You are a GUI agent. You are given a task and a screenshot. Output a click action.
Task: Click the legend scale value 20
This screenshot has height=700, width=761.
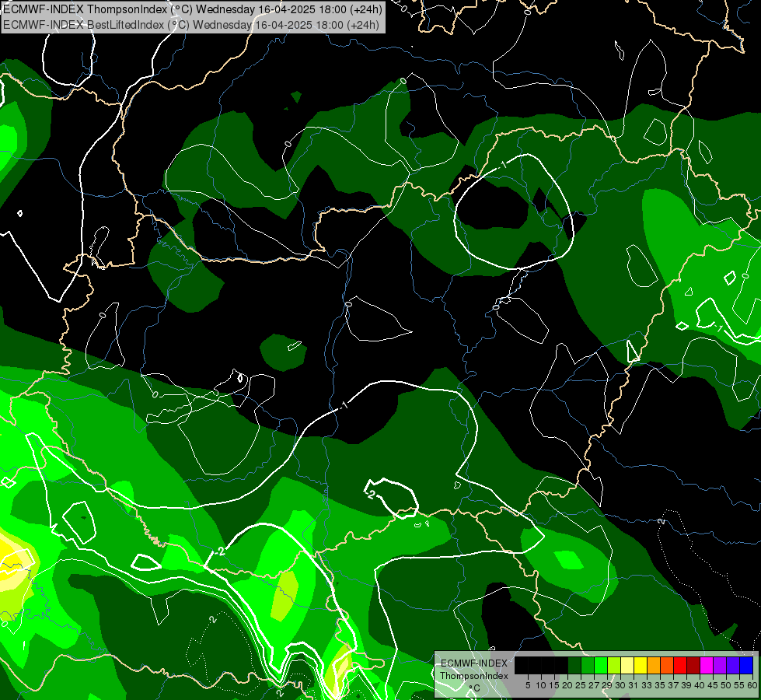coord(567,685)
